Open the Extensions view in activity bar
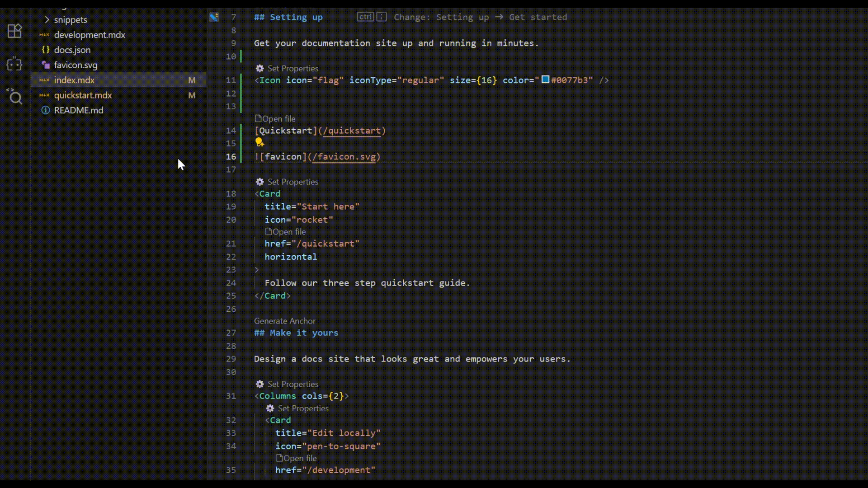Viewport: 868px width, 488px height. tap(14, 31)
